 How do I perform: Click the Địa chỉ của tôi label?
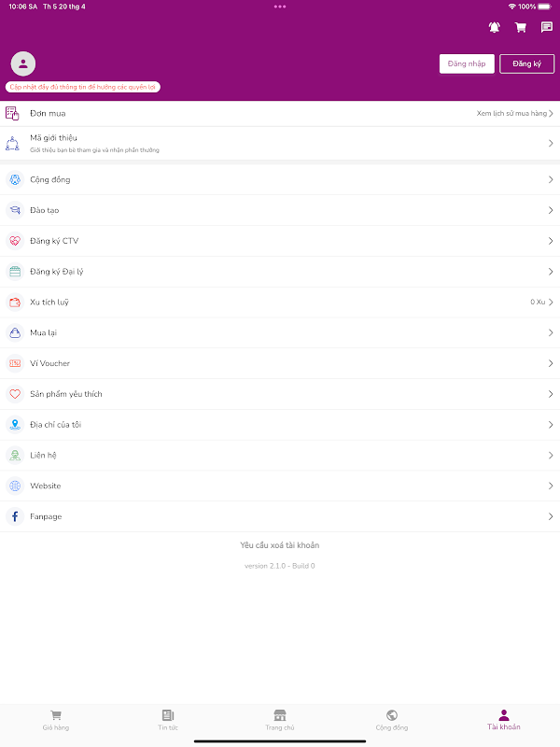point(56,425)
